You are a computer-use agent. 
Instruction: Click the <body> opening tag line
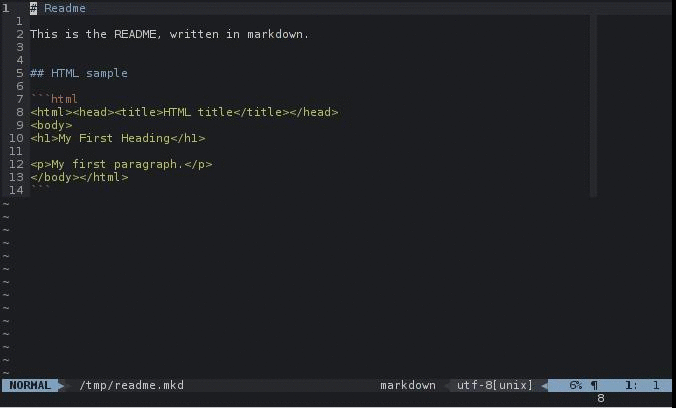51,125
